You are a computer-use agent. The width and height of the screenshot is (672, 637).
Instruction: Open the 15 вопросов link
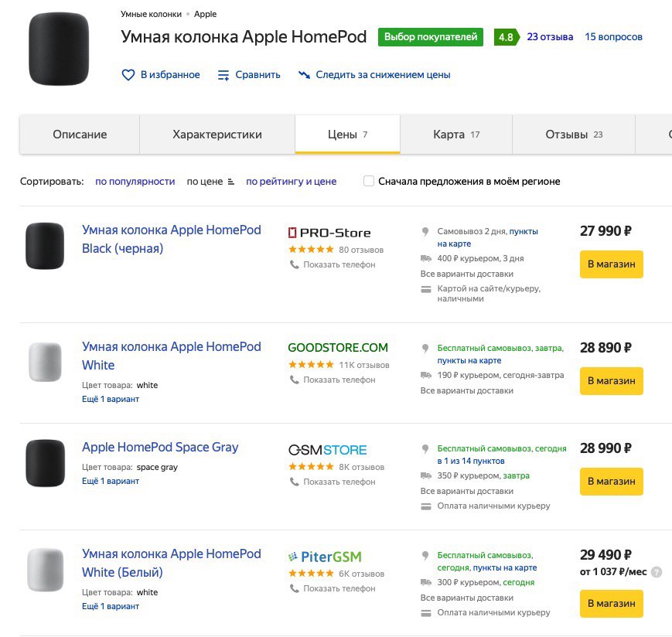pyautogui.click(x=613, y=37)
